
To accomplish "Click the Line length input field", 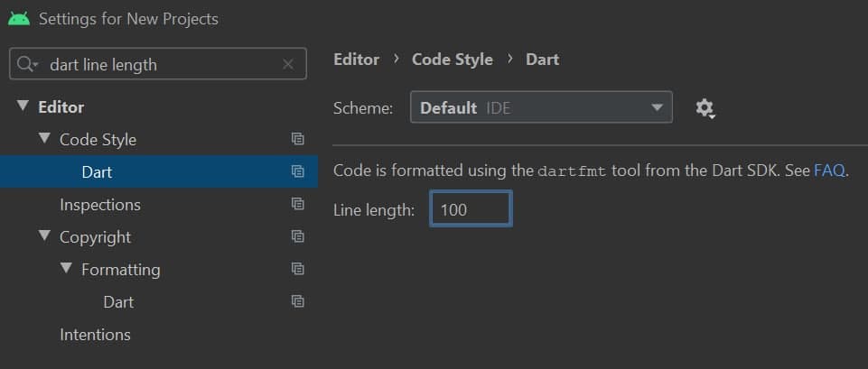I will pos(471,210).
